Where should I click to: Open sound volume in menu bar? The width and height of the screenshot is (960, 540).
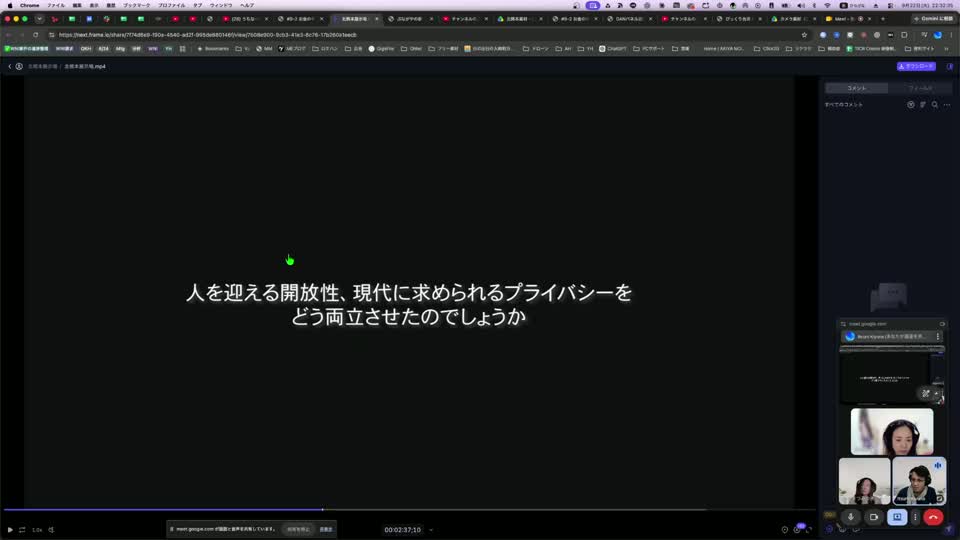click(x=801, y=5)
